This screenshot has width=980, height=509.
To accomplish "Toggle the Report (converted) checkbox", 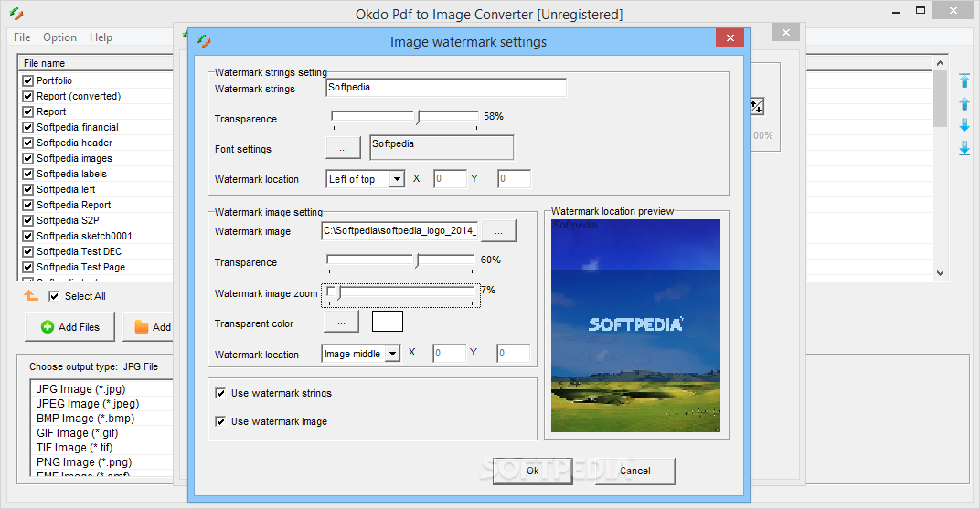I will point(27,96).
